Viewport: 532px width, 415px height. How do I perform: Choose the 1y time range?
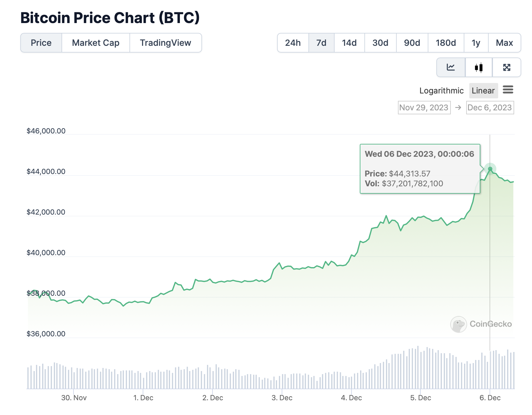(476, 43)
